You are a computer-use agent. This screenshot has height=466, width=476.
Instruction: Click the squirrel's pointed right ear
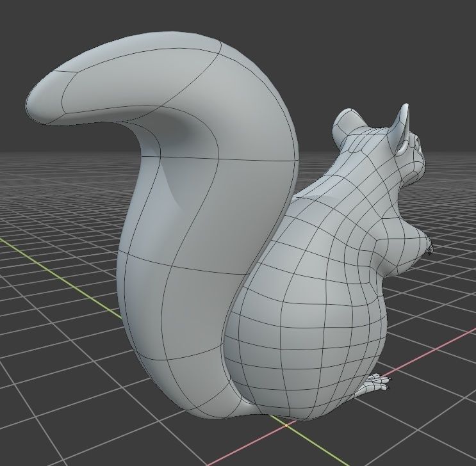(401, 129)
